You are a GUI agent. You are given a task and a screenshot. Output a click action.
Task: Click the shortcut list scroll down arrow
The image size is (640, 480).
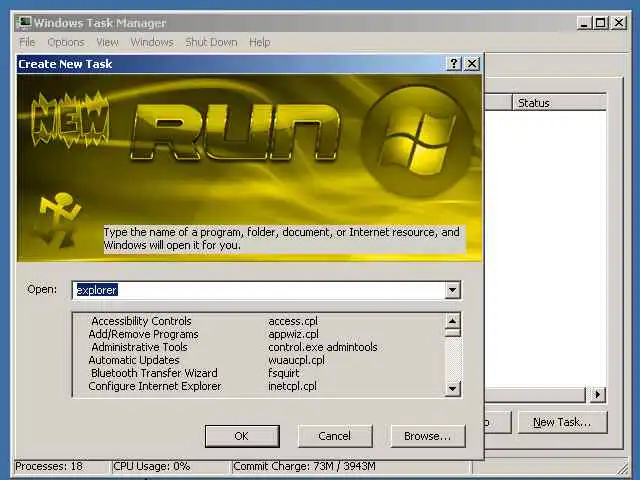pos(452,388)
